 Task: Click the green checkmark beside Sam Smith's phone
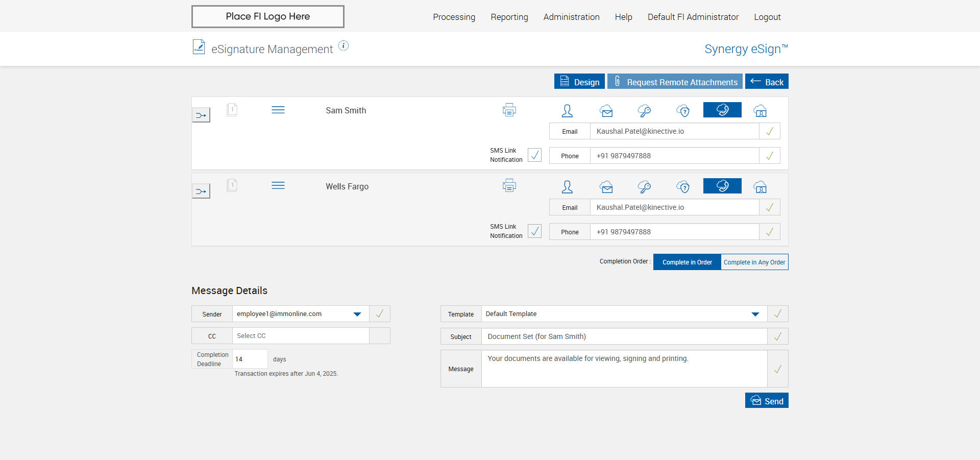click(770, 156)
